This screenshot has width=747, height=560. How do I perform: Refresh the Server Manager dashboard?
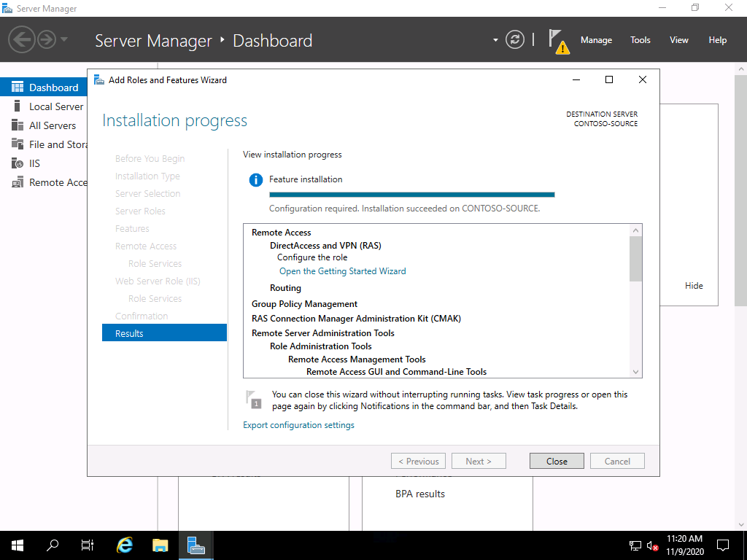[515, 40]
